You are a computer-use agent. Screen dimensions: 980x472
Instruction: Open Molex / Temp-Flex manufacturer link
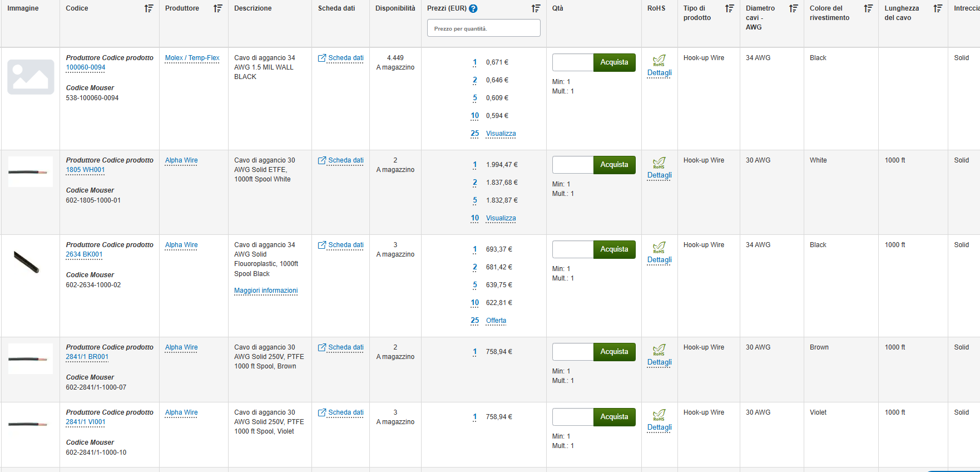(x=192, y=58)
